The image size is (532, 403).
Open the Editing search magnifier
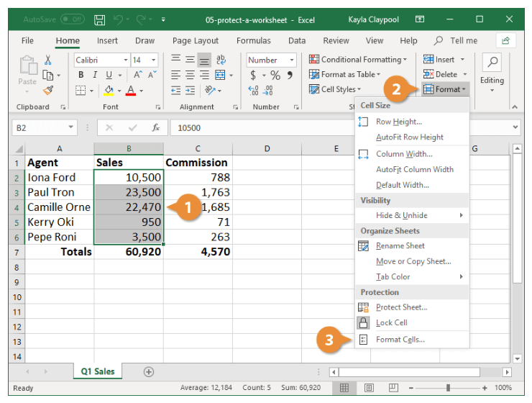pos(492,62)
